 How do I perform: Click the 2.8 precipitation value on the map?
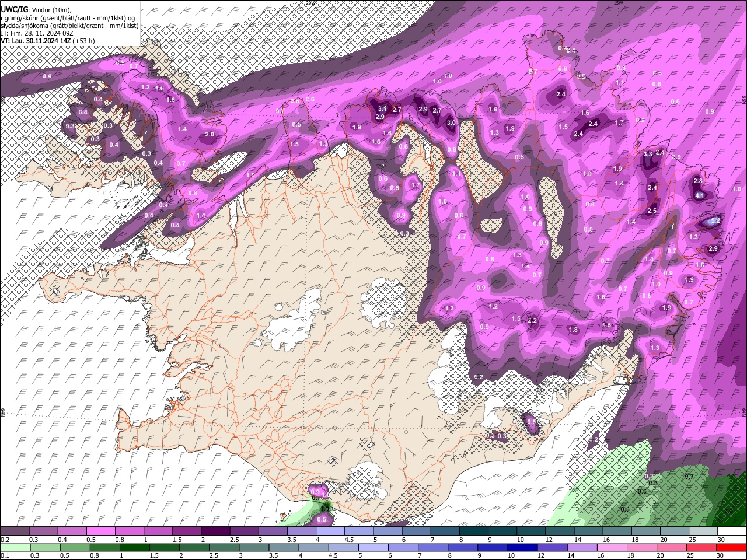(698, 181)
